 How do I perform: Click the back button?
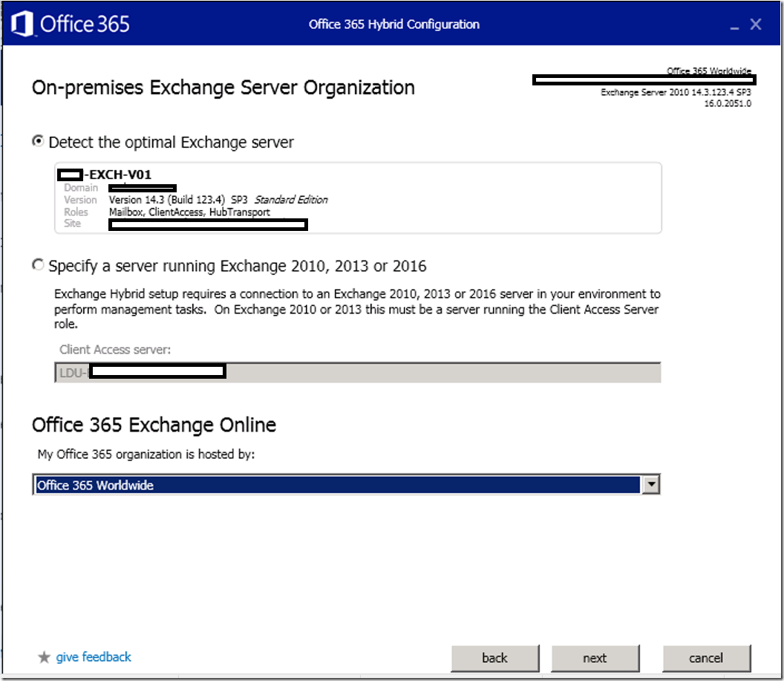pyautogui.click(x=495, y=658)
